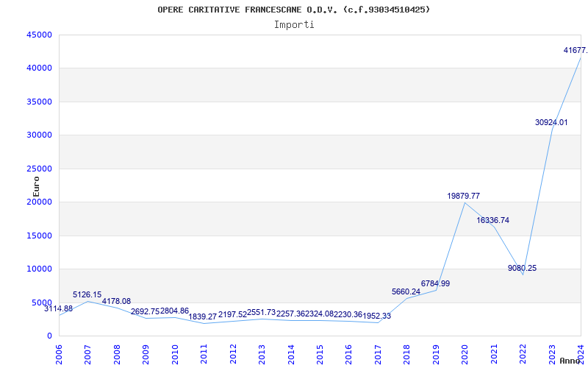Select the 30000 y-axis tick label
The height and width of the screenshot is (368, 588).
[40, 135]
